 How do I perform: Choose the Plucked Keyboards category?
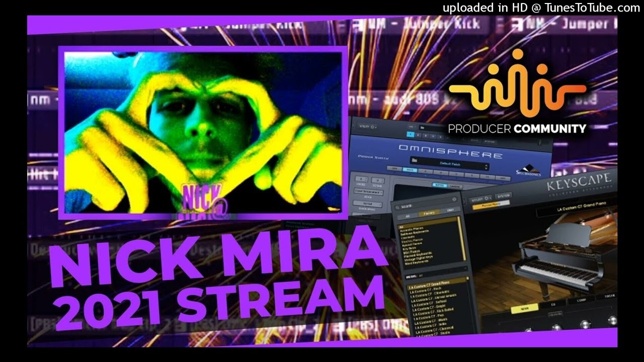click(418, 254)
